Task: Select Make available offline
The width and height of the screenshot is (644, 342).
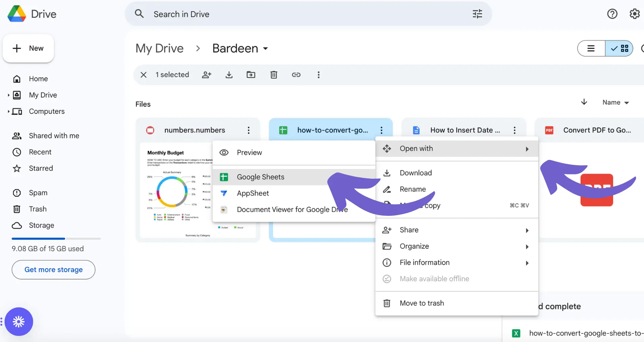Action: coord(457,279)
